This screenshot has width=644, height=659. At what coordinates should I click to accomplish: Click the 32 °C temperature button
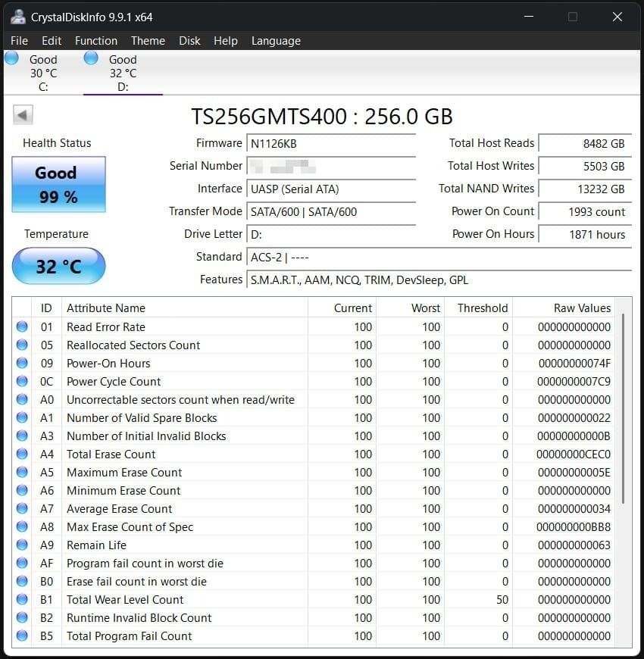(x=58, y=266)
